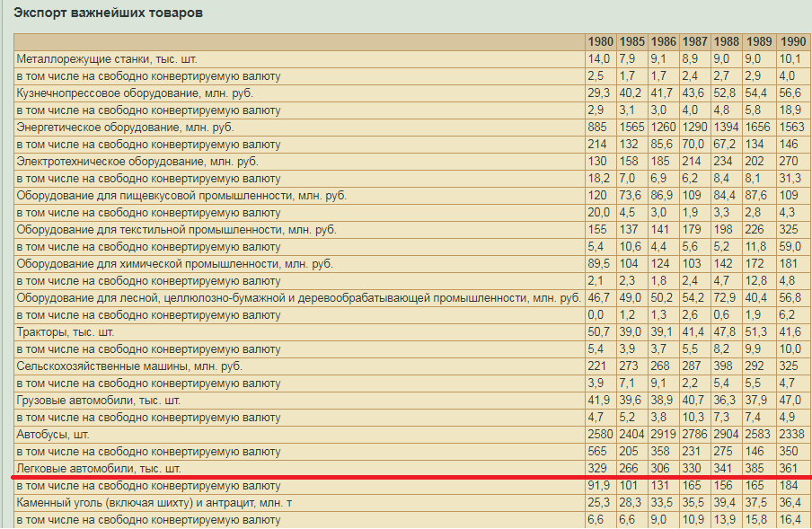Select the 1990 column header
The width and height of the screenshot is (812, 529).
[x=792, y=42]
